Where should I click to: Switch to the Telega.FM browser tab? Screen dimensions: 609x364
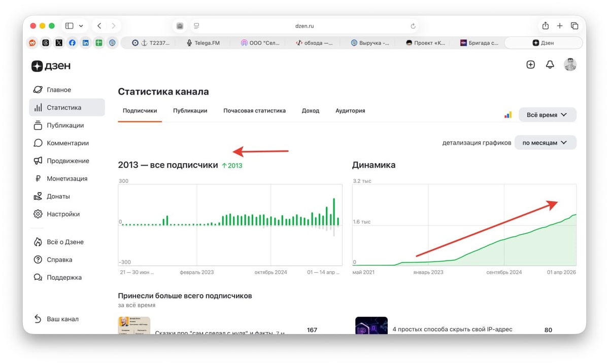click(203, 43)
